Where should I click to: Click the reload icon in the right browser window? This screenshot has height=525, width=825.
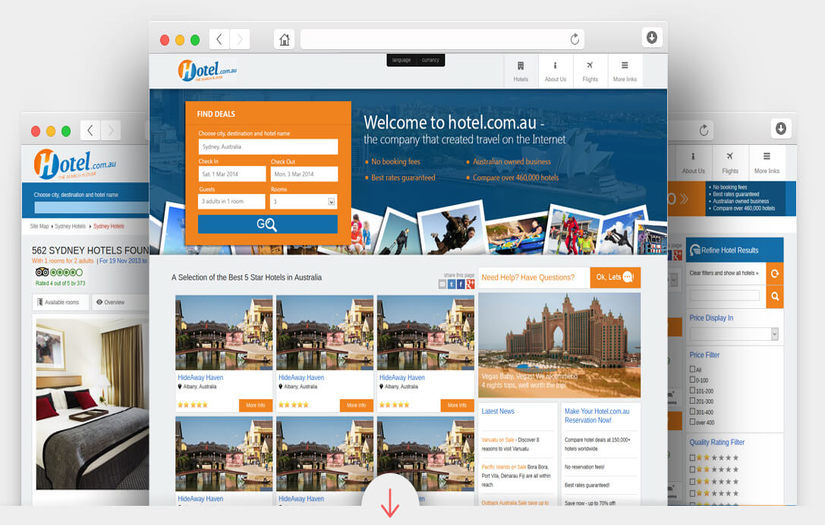click(x=703, y=130)
